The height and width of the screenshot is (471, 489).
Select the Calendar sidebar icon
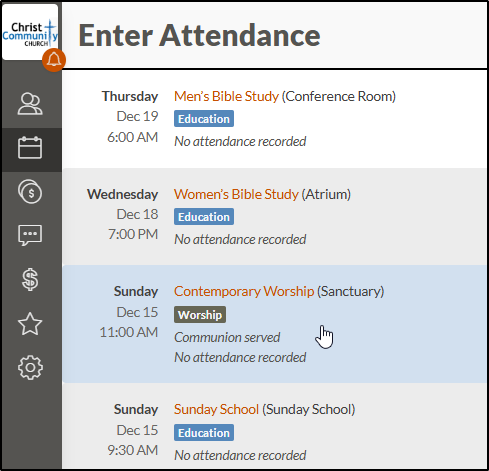pos(30,148)
